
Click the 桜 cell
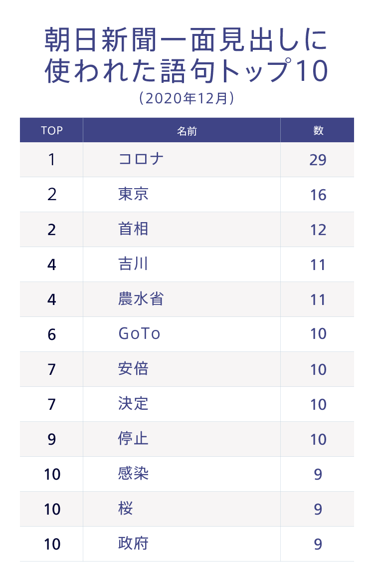[126, 509]
